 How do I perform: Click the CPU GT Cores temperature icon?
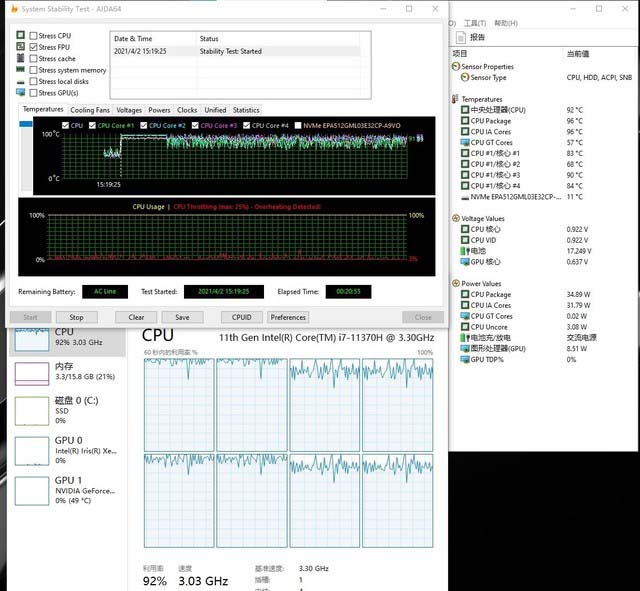click(464, 142)
